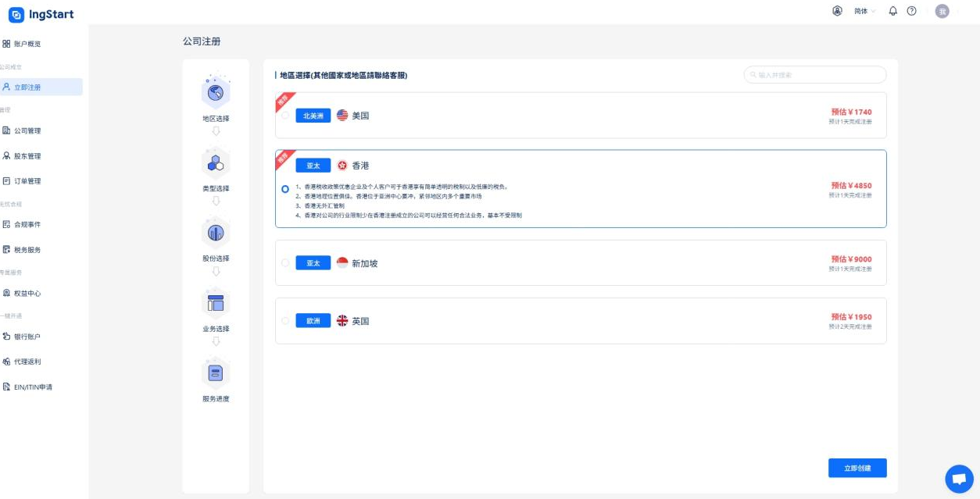Open the 账户概览 icon in sidebar

(x=6, y=44)
